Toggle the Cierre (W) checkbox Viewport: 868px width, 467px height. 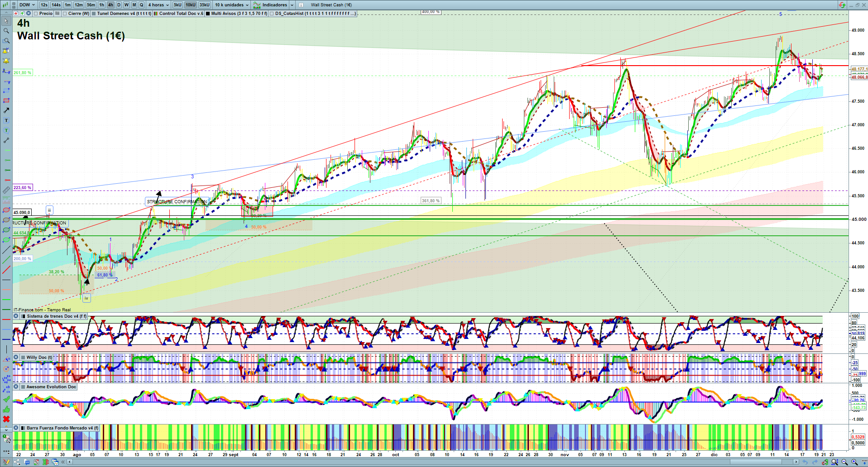(x=65, y=14)
